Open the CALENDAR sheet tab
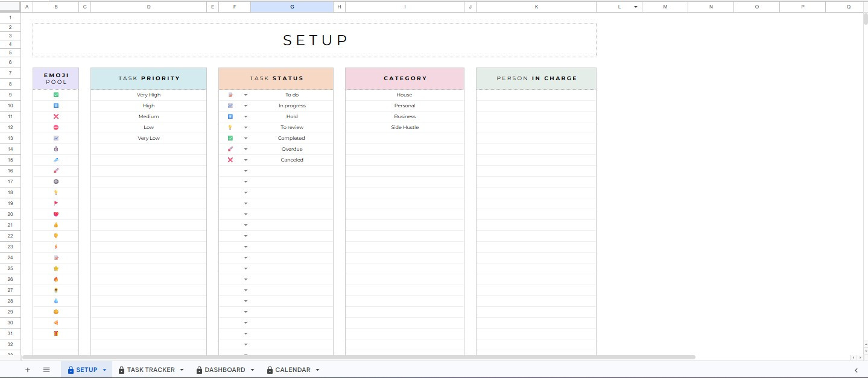Screen dimensions: 868x378 293,370
